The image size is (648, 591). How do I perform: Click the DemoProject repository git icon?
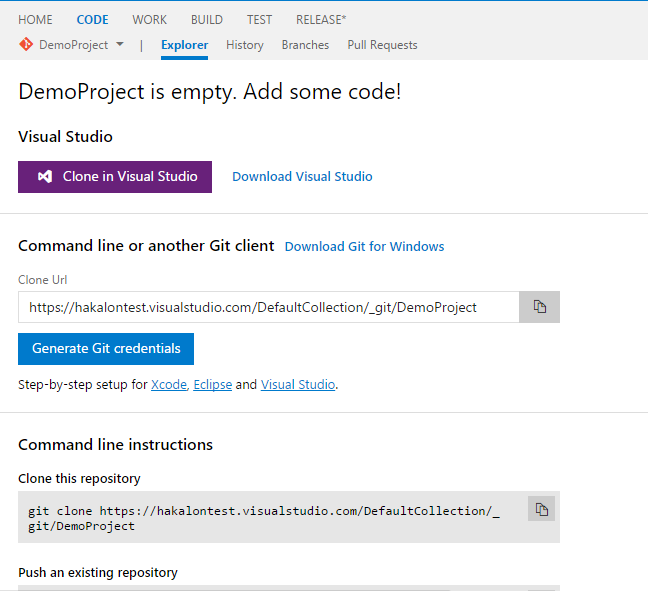[x=26, y=45]
